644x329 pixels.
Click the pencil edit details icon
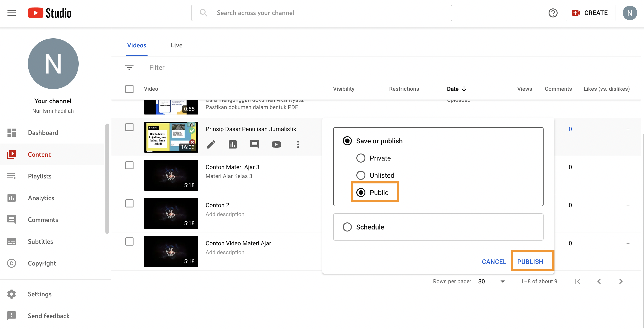click(211, 144)
